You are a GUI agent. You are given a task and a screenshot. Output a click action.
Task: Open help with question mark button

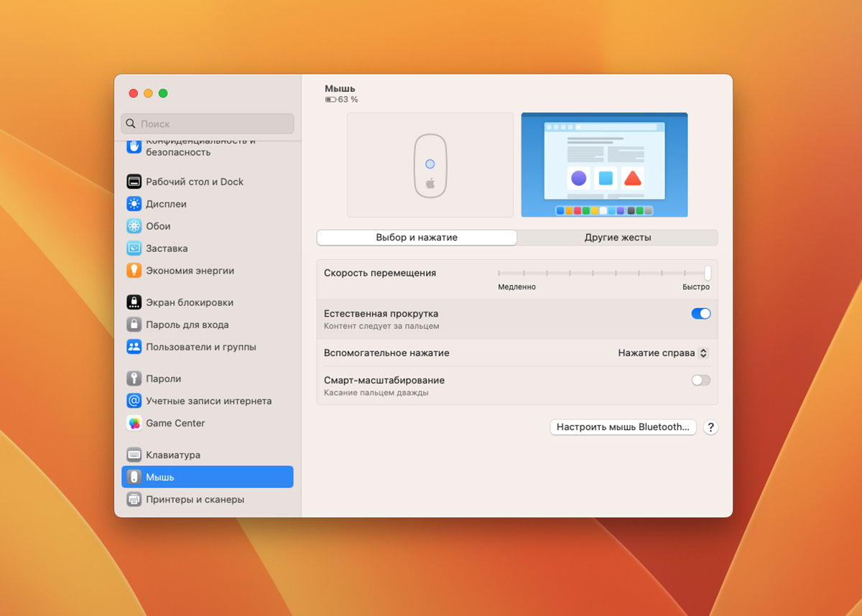710,427
